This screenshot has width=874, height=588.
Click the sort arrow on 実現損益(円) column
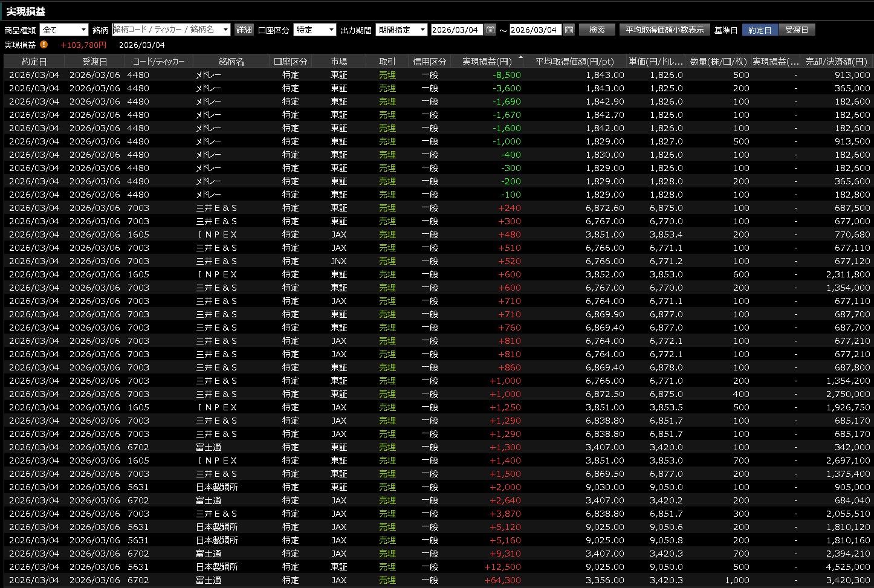(x=520, y=57)
